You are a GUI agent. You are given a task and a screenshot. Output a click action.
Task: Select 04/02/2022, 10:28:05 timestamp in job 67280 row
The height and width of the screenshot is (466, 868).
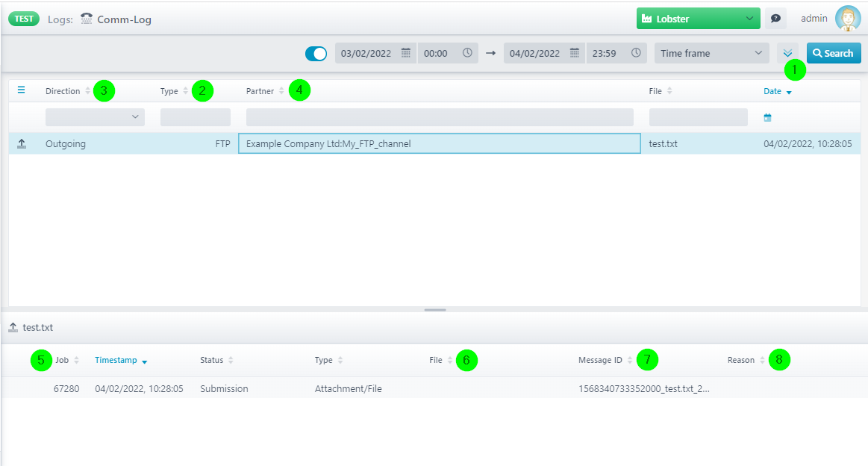click(139, 388)
